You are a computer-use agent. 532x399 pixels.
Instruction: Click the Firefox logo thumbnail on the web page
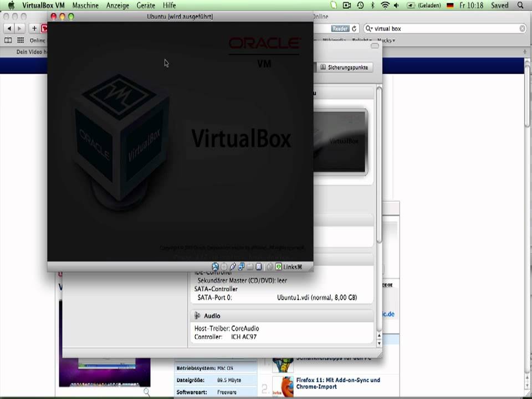pyautogui.click(x=283, y=386)
